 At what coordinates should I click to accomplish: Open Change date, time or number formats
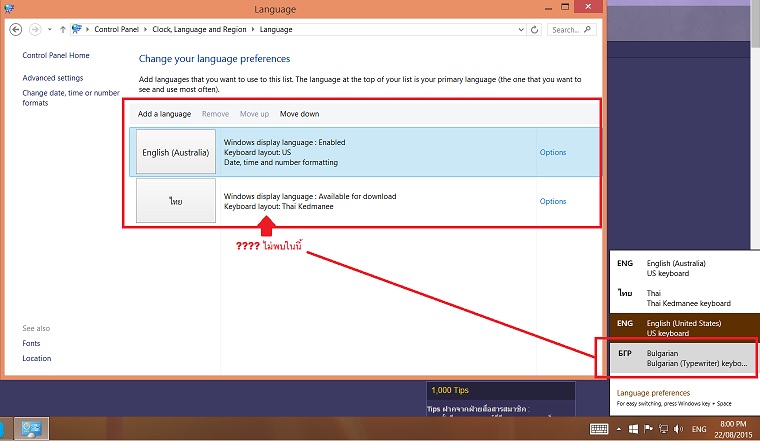[x=71, y=98]
